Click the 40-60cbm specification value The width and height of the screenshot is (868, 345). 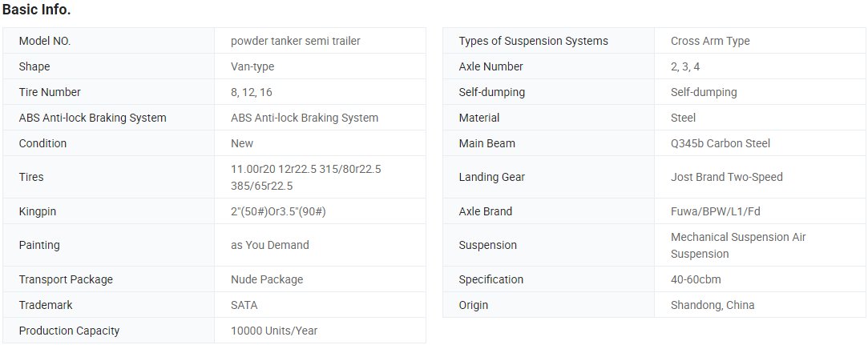pyautogui.click(x=696, y=279)
